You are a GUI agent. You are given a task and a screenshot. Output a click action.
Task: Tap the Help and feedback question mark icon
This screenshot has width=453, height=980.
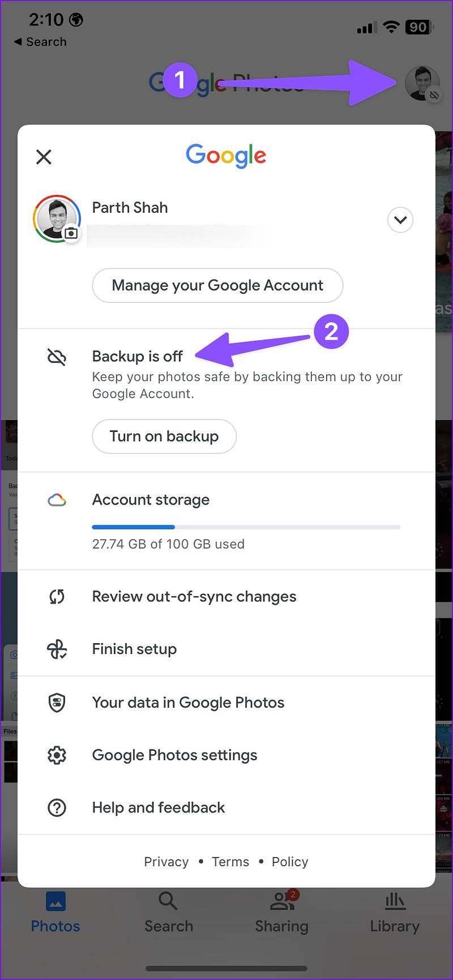[x=57, y=808]
